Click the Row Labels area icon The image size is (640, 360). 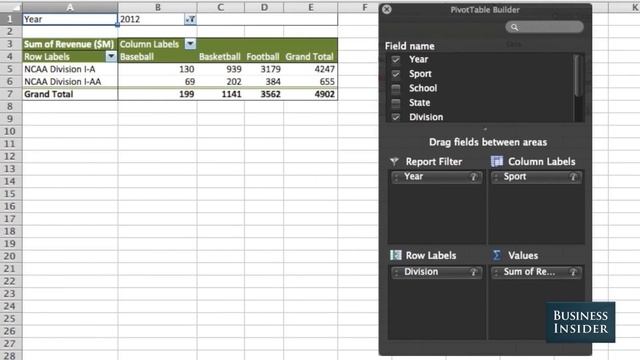point(396,255)
